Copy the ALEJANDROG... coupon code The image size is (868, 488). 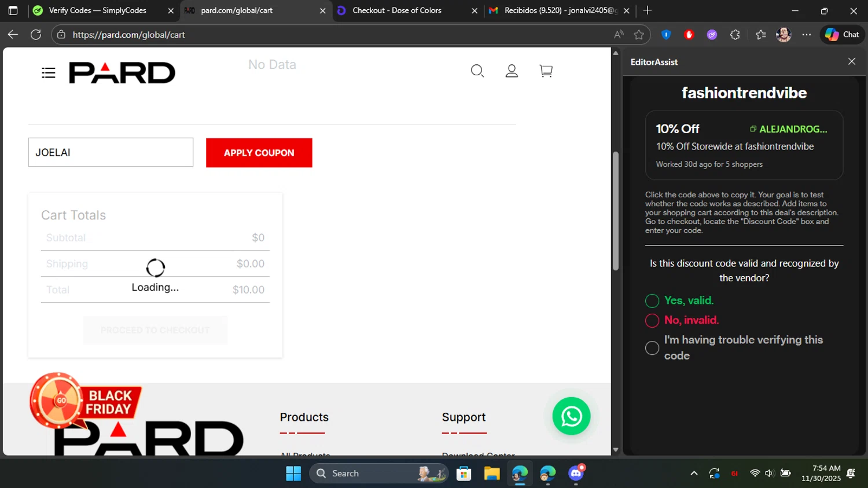pyautogui.click(x=788, y=129)
